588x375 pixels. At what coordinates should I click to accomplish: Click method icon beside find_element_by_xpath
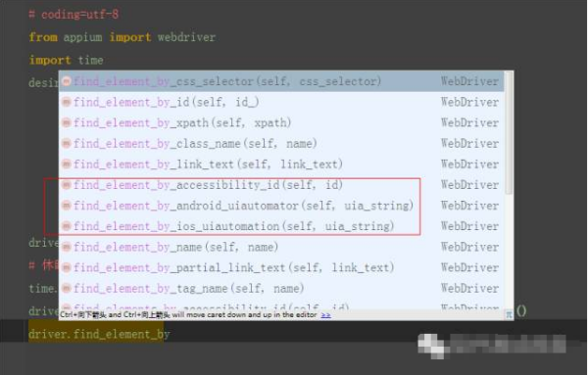coord(67,122)
